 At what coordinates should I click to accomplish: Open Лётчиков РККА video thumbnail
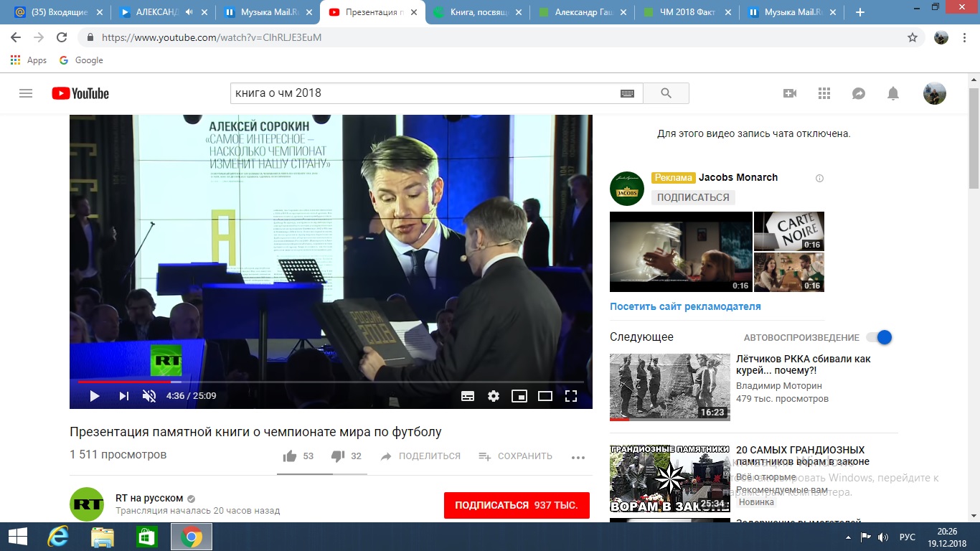point(669,387)
